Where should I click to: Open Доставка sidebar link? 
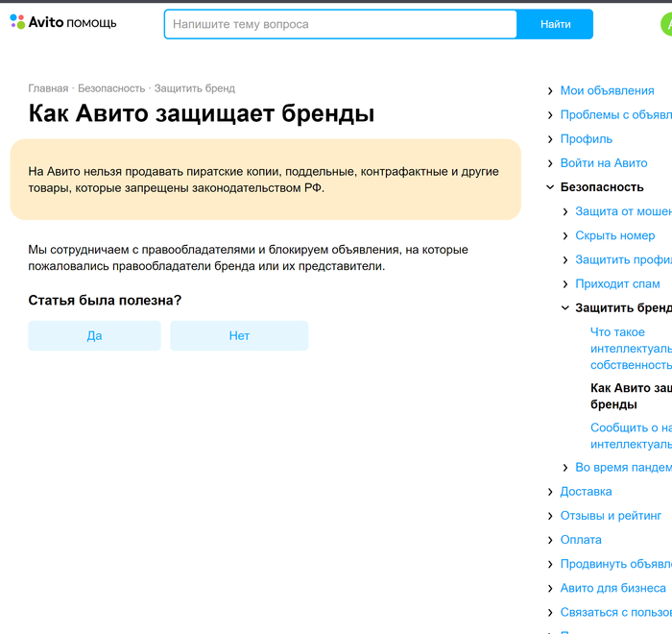(x=586, y=492)
